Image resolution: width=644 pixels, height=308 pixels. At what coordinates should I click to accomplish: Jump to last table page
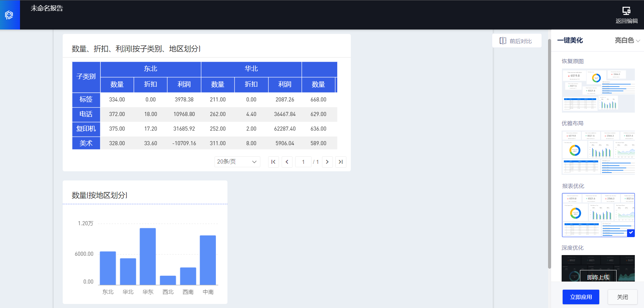coord(341,162)
